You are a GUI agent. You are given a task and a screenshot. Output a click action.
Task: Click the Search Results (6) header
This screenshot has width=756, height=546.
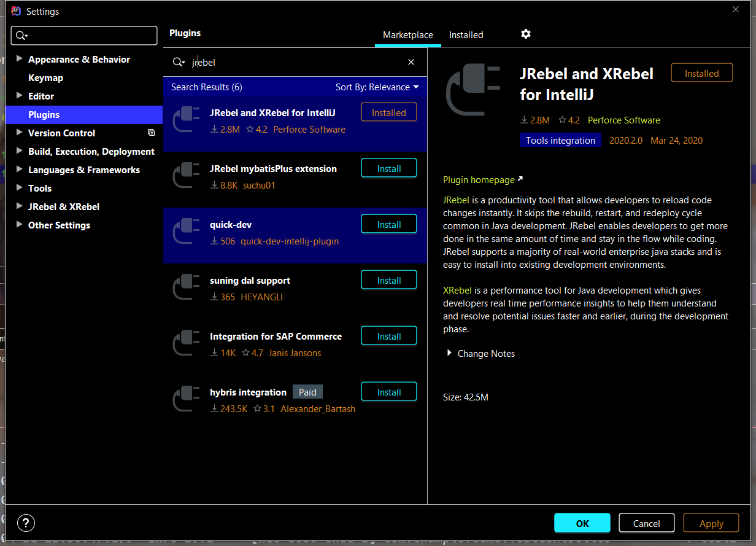click(207, 87)
